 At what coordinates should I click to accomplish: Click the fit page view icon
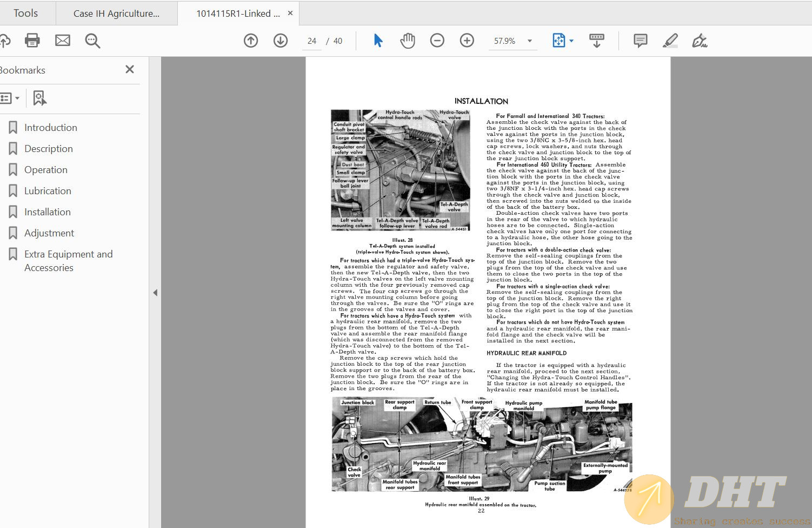(x=558, y=41)
